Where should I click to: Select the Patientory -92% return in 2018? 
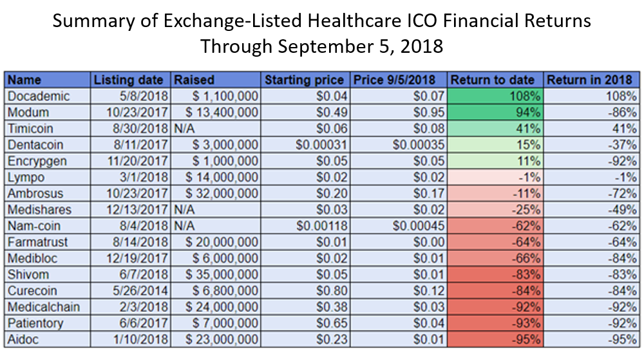(591, 323)
